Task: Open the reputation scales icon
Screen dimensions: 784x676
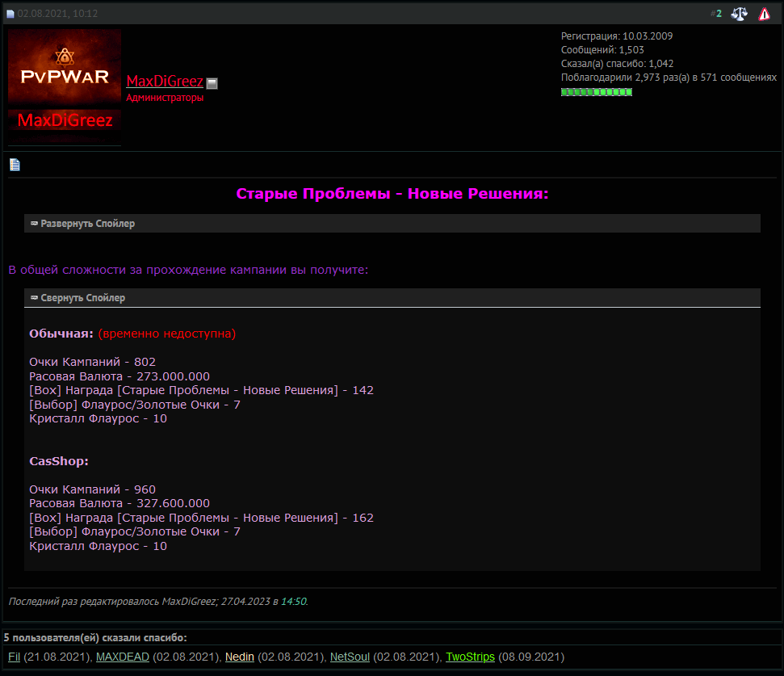Action: [x=739, y=14]
